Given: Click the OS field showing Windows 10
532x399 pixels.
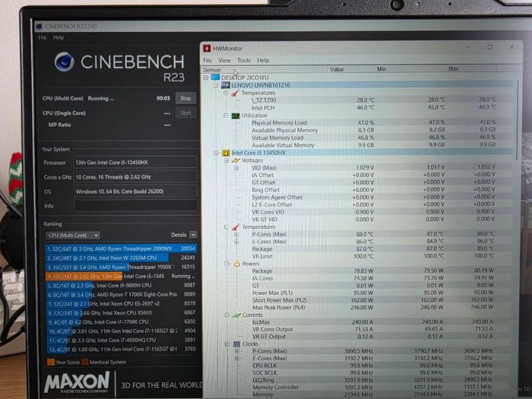Looking at the screenshot, I should coord(135,192).
